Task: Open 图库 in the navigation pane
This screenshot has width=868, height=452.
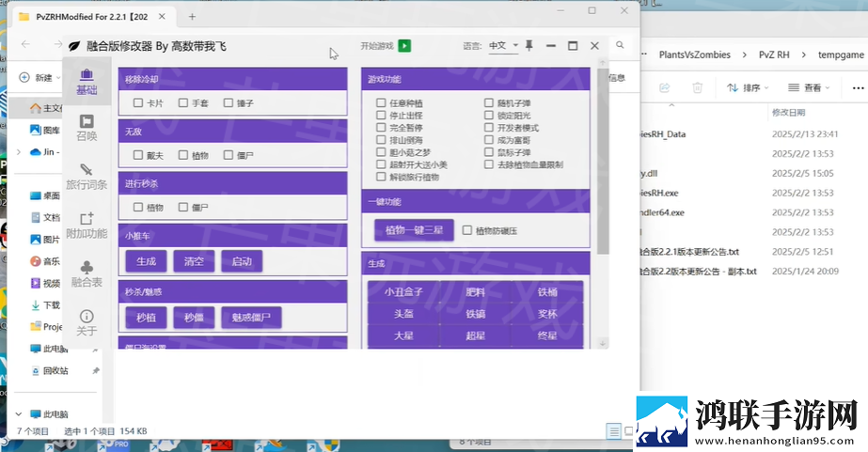Action: [45, 130]
